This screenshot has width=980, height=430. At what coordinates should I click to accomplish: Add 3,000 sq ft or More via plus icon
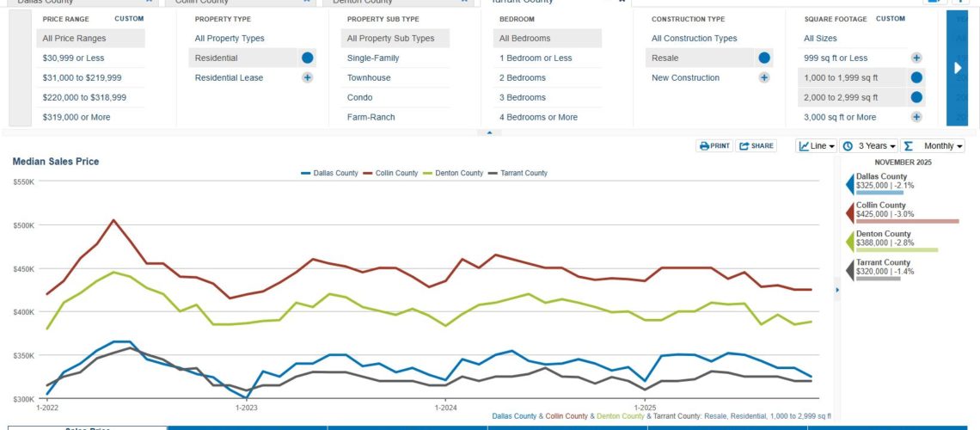916,117
